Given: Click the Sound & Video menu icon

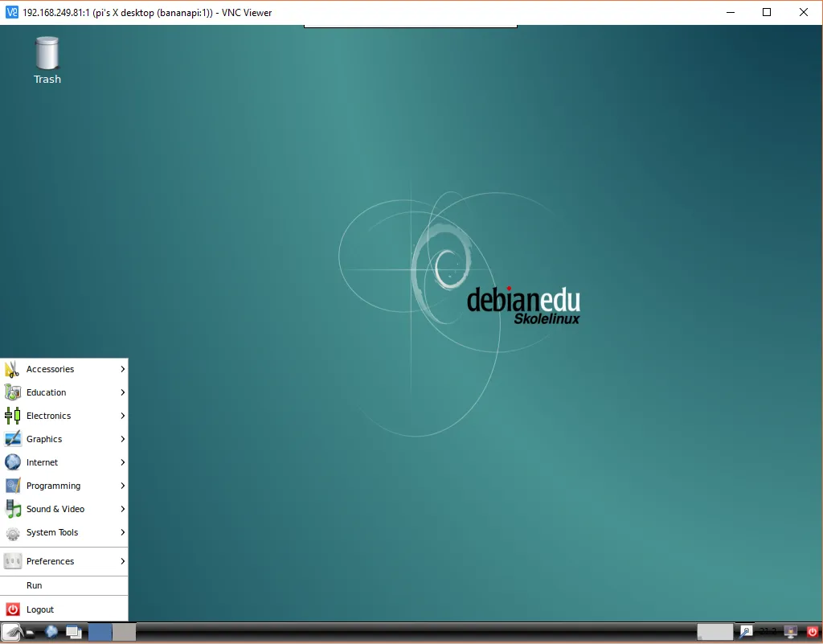Looking at the screenshot, I should point(13,509).
